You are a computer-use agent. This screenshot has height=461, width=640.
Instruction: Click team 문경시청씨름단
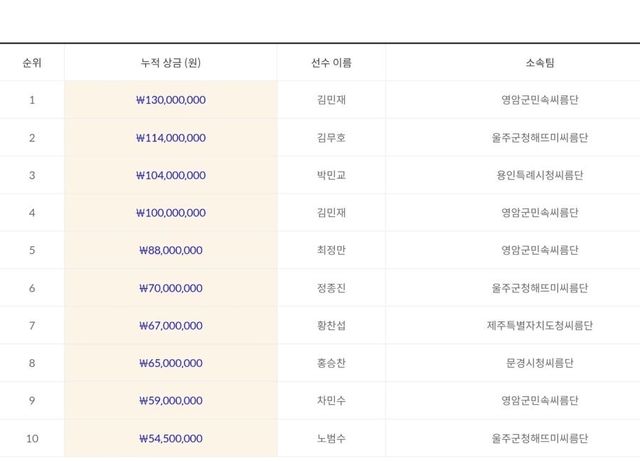pyautogui.click(x=540, y=363)
